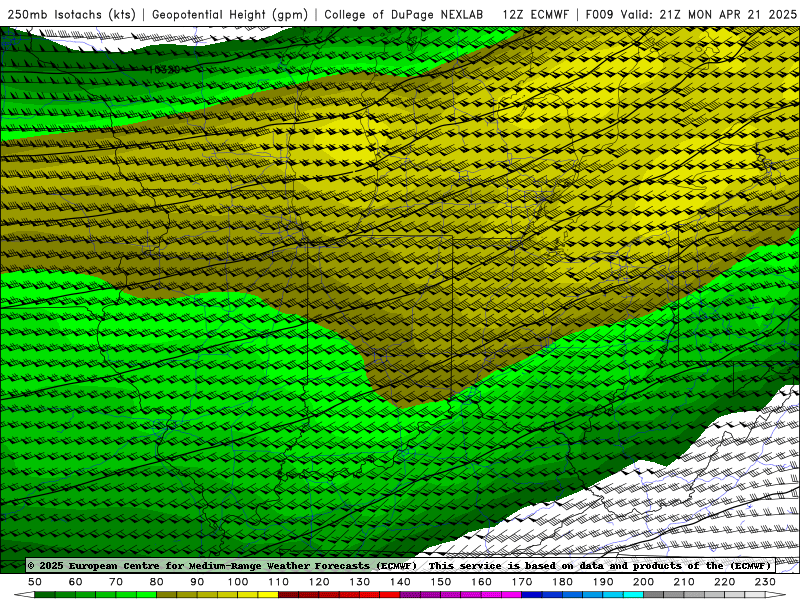Click the "230" color scale label

pyautogui.click(x=765, y=582)
